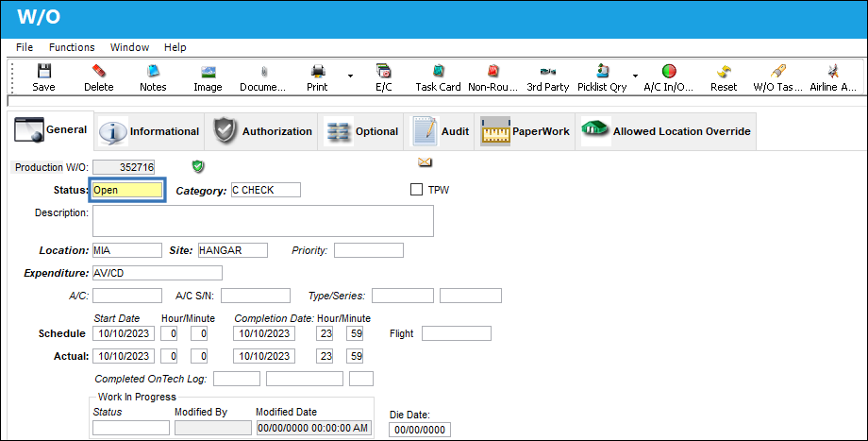Viewport: 868px width, 441px height.
Task: Click the Print toolbar icon
Action: (x=318, y=71)
